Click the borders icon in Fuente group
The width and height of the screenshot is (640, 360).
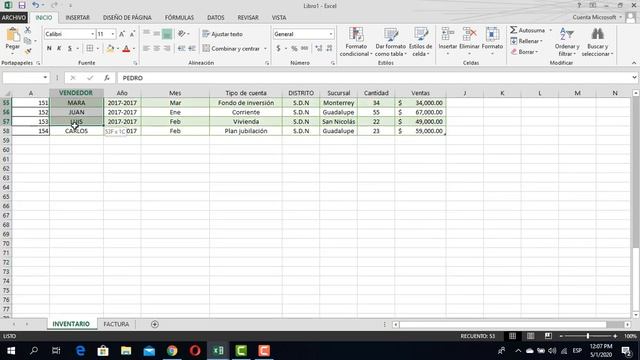90,49
